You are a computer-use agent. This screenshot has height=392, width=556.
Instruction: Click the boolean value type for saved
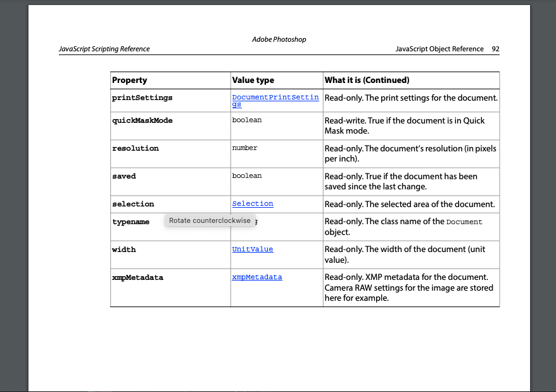(x=247, y=175)
